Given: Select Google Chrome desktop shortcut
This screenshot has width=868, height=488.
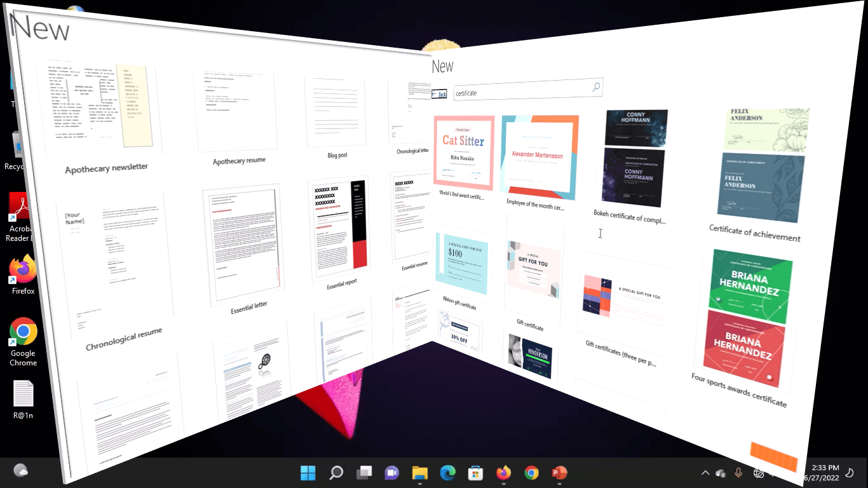Looking at the screenshot, I should click(x=23, y=342).
